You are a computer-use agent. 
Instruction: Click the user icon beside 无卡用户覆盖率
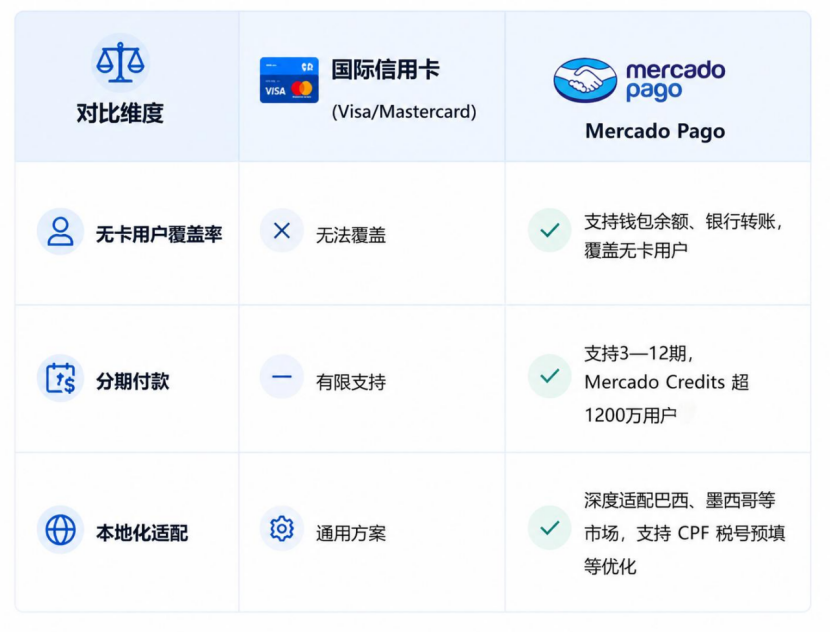pos(60,232)
